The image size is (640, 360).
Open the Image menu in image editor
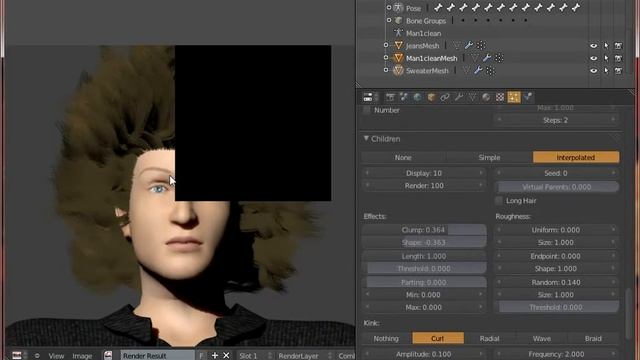pos(82,356)
